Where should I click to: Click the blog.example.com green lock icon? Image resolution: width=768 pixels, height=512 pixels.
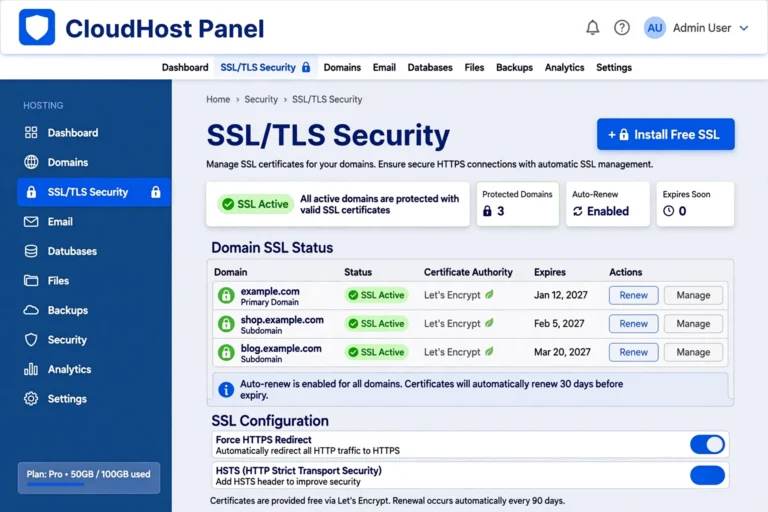tap(226, 352)
